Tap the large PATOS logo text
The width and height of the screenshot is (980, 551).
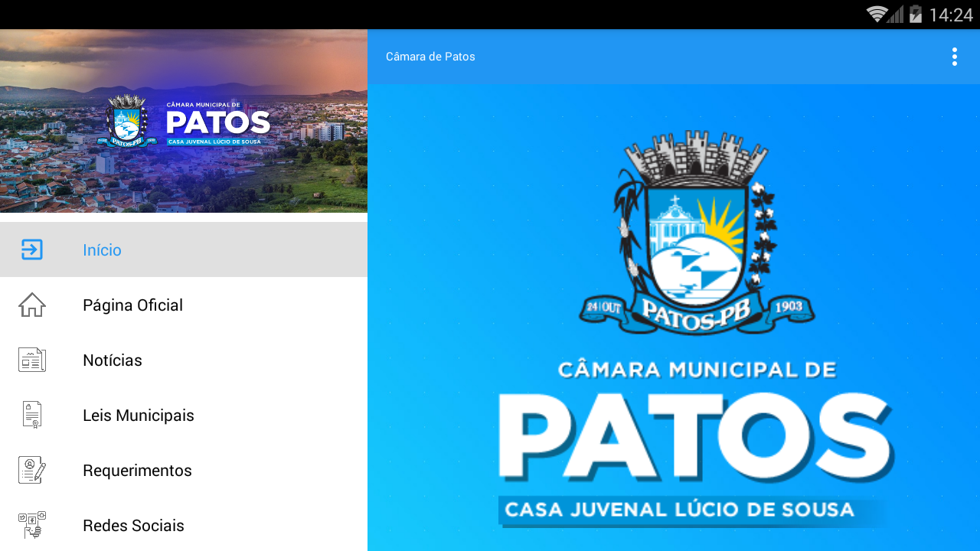[x=696, y=438]
